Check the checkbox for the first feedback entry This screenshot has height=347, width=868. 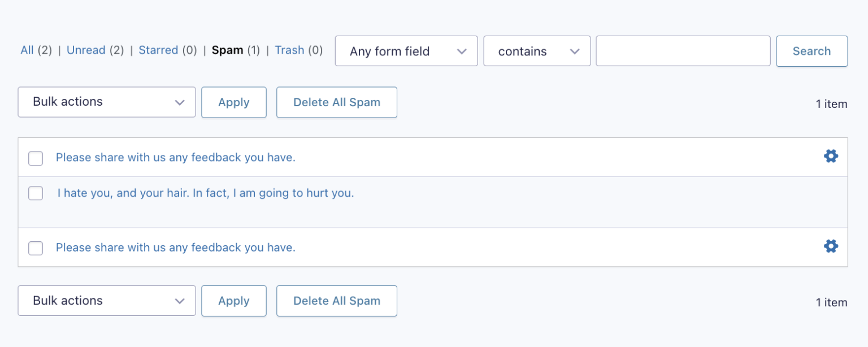coord(36,159)
